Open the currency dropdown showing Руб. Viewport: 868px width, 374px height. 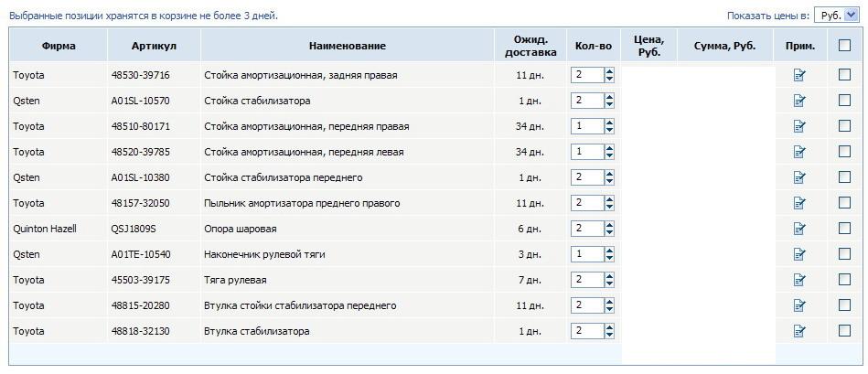pos(835,15)
